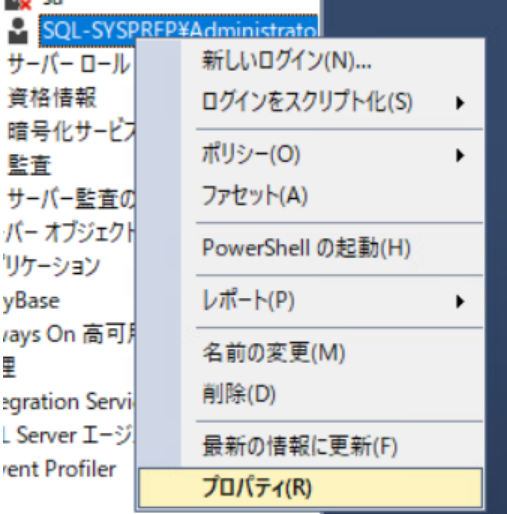This screenshot has width=507, height=514.
Task: Select 名前の変更(M) to rename login
Action: click(311, 353)
